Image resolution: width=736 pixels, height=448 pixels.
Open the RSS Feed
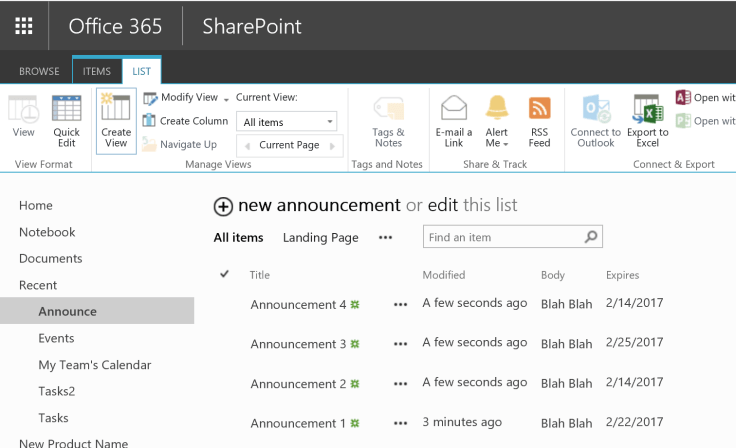tap(539, 121)
